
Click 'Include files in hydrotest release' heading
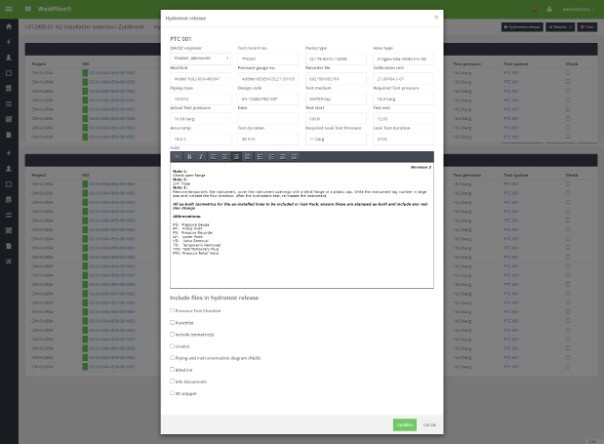coord(214,298)
